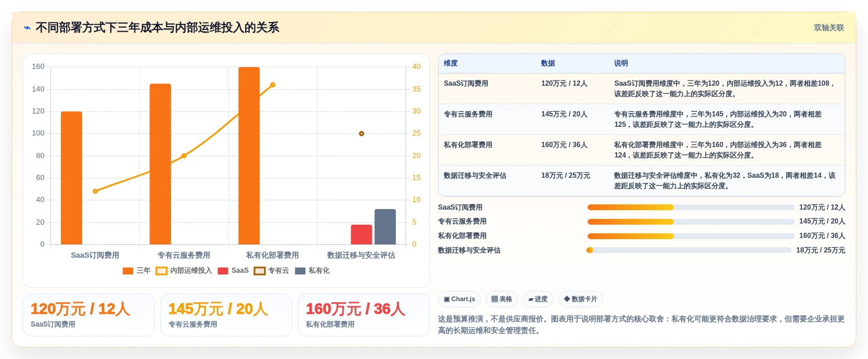
Task: Toggle the SaaS legend item
Action: click(234, 270)
